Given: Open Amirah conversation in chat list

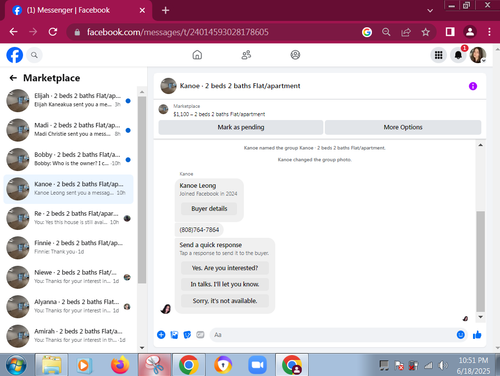Looking at the screenshot, I should pos(68,336).
